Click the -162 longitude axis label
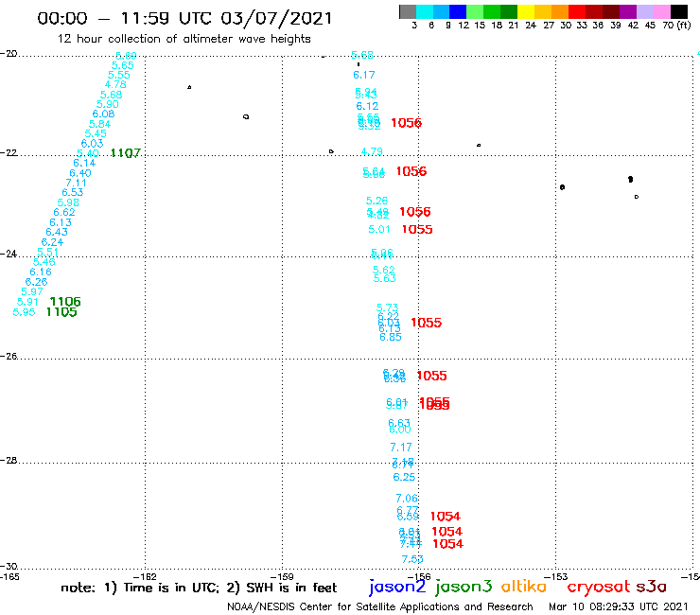The height and width of the screenshot is (615, 700). [x=145, y=577]
